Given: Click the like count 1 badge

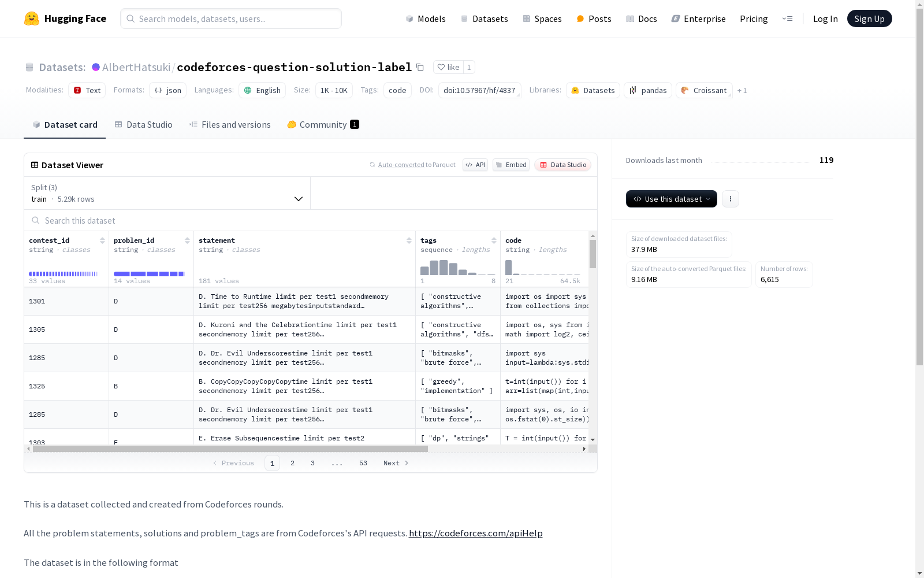Looking at the screenshot, I should coord(469,67).
